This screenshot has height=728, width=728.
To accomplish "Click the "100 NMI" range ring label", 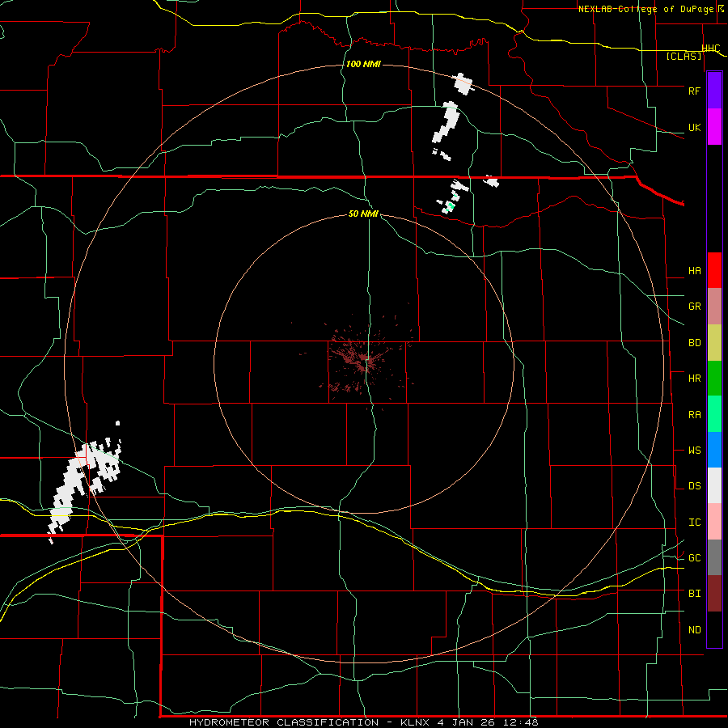I will 363,64.
